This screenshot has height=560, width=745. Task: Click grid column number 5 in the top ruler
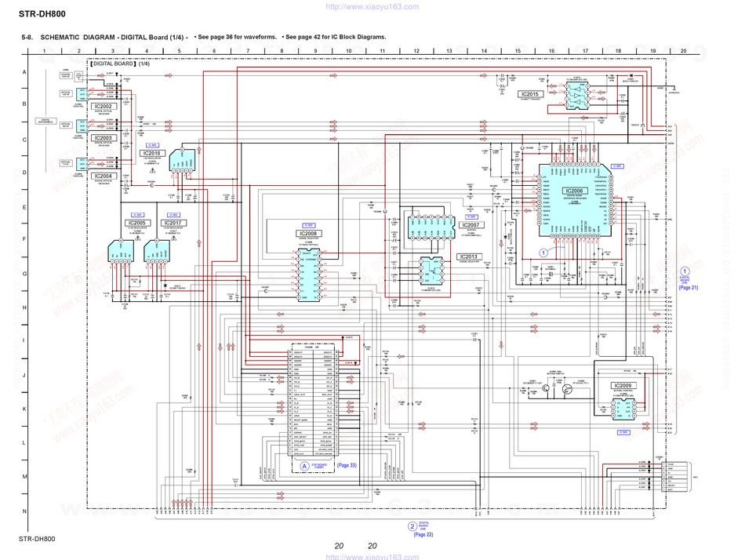pos(180,51)
